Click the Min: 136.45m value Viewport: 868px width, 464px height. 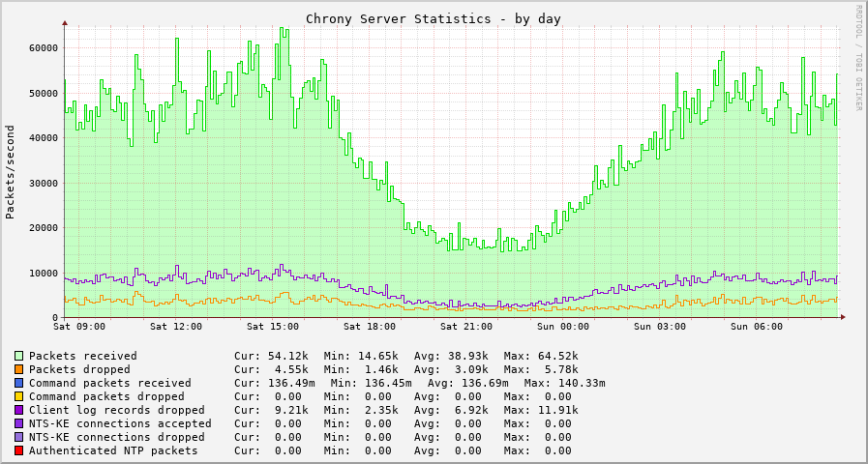(x=372, y=383)
